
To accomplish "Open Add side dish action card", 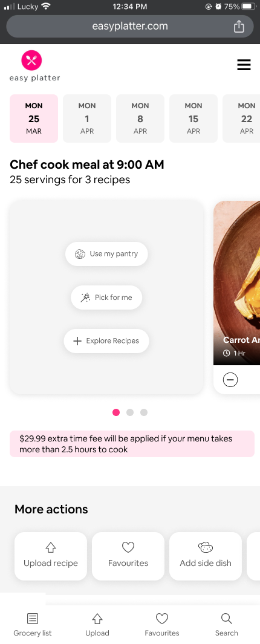I will (x=206, y=556).
